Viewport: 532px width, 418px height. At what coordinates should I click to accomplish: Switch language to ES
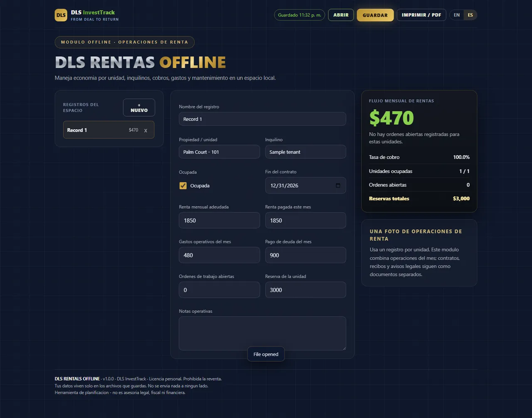[470, 15]
